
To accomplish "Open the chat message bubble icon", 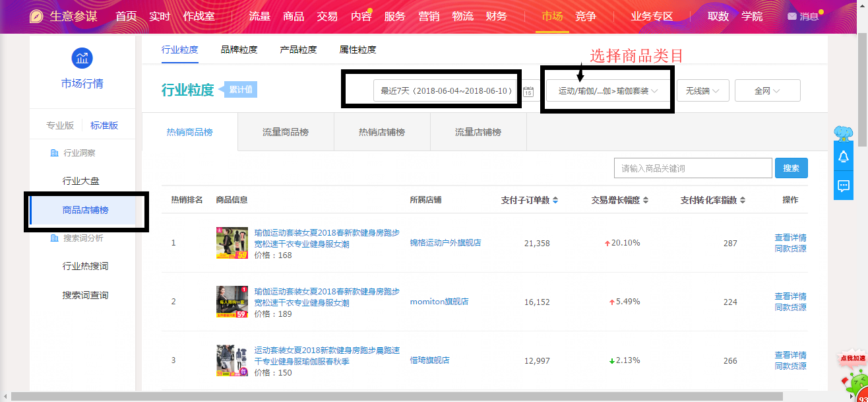I will [x=843, y=186].
